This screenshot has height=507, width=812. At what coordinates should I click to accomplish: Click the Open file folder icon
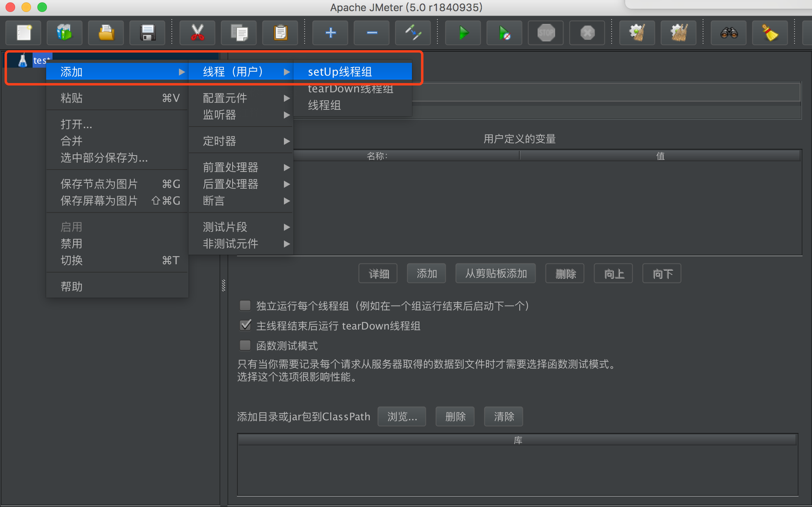click(x=106, y=33)
